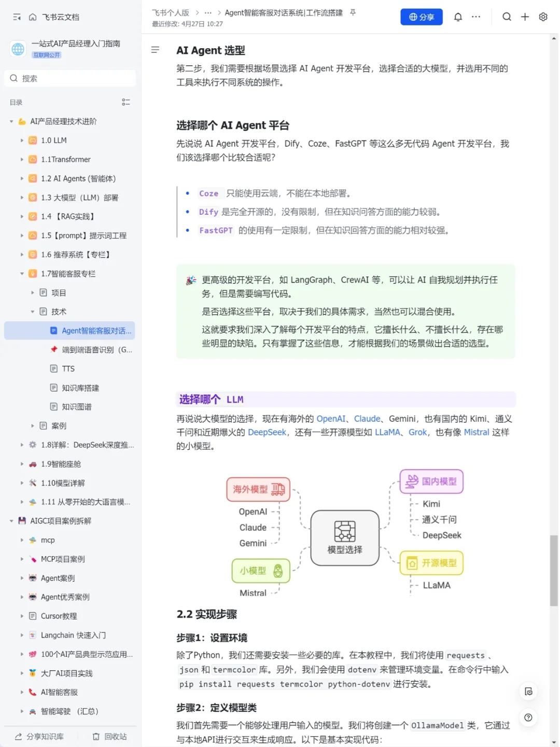Click 分享知识库 at the bottom
This screenshot has width=560, height=747.
(39, 737)
